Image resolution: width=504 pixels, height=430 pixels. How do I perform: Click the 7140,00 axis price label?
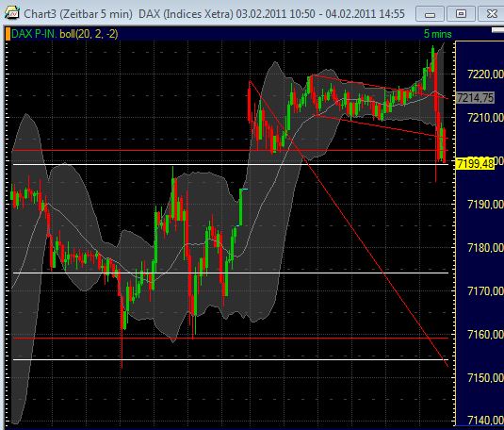point(485,420)
